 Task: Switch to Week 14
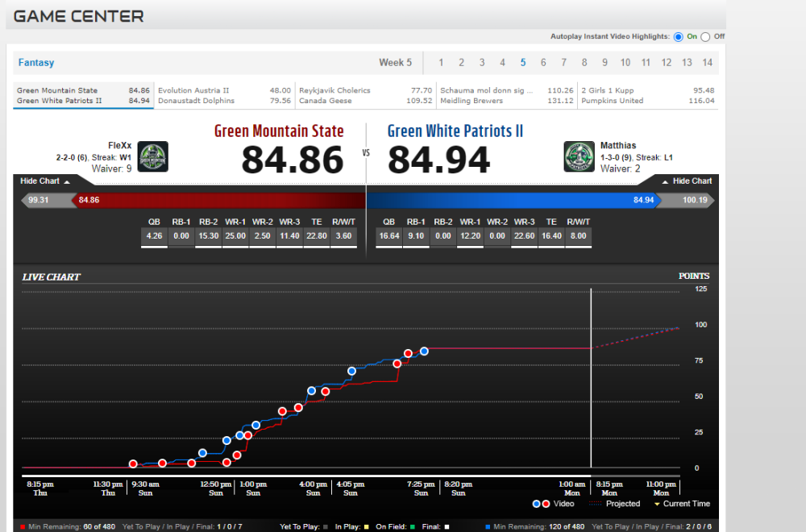pos(707,63)
